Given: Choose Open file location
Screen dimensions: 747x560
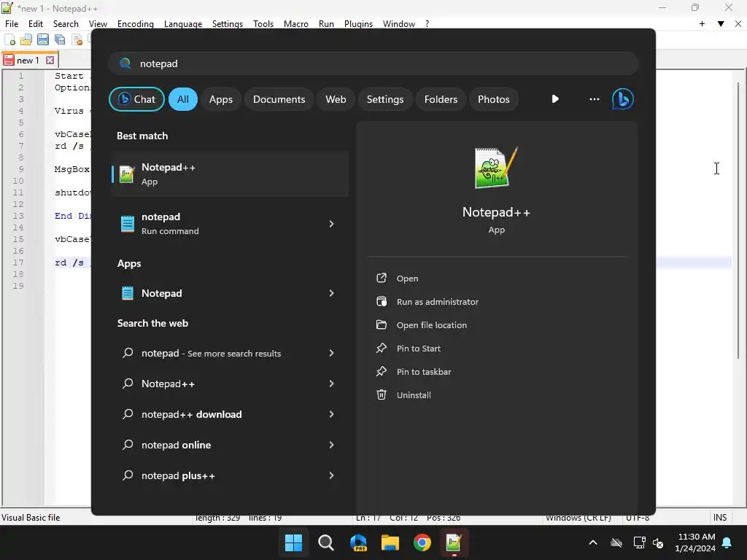Looking at the screenshot, I should pyautogui.click(x=432, y=325).
